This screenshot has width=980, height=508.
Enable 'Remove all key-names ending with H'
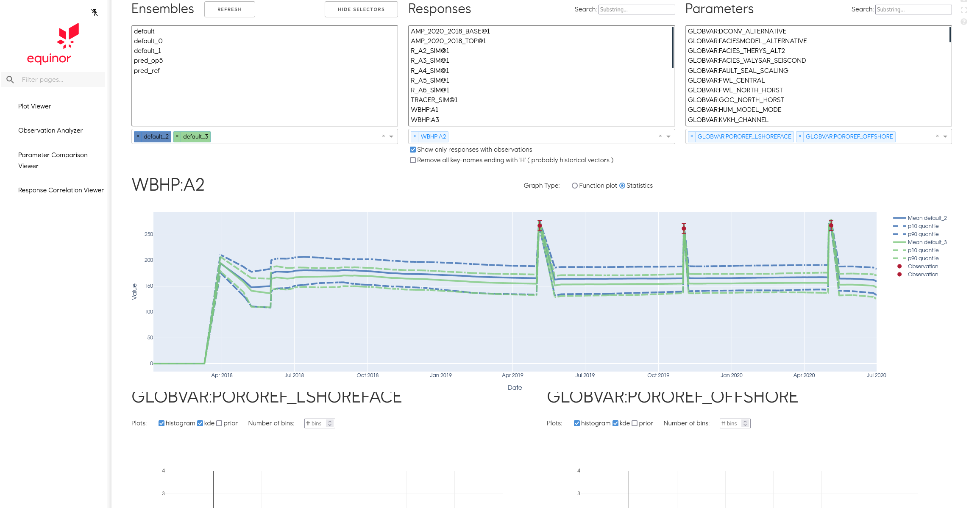412,160
